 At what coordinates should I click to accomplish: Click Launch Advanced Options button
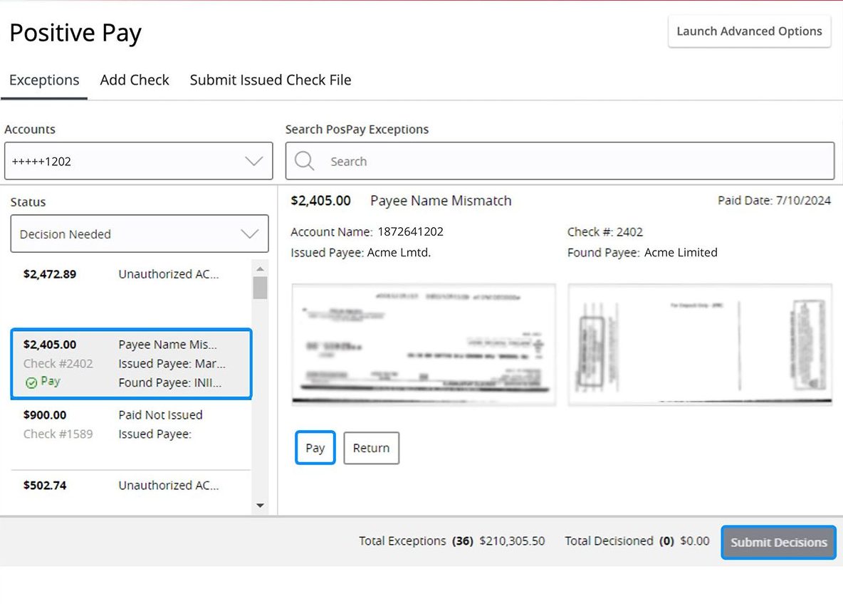point(750,31)
